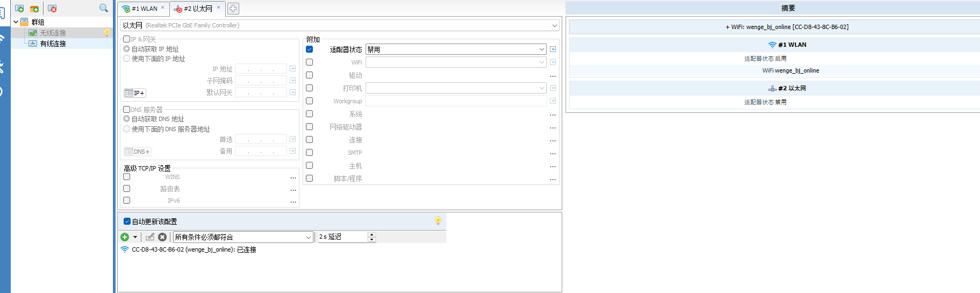The height and width of the screenshot is (293, 980).
Task: Open the SMTP ellipsis options
Action: click(x=553, y=153)
